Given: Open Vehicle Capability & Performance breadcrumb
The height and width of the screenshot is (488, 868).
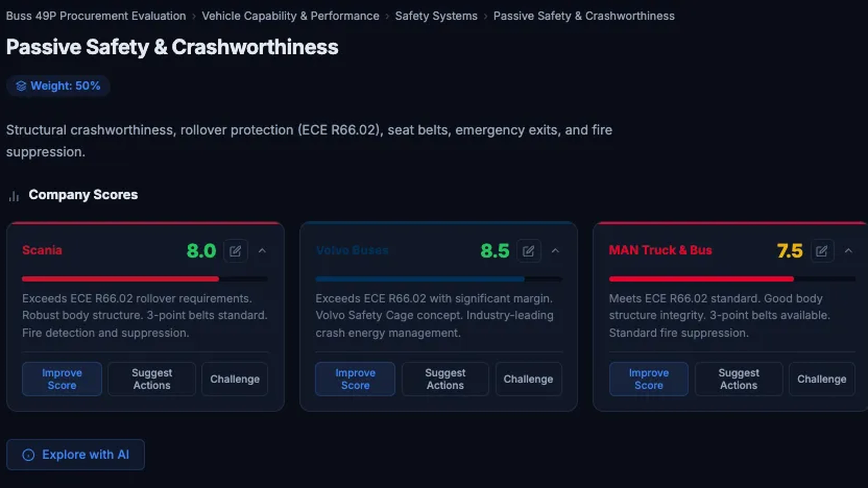Looking at the screenshot, I should pyautogui.click(x=290, y=16).
